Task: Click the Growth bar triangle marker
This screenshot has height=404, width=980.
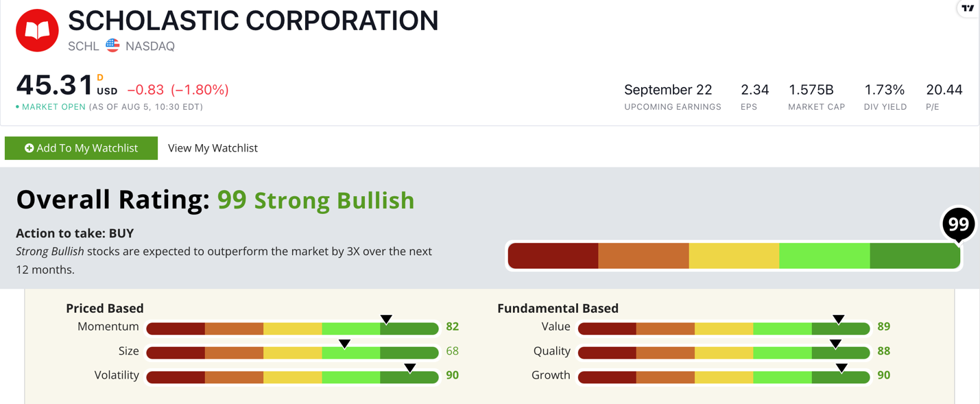Action: click(841, 368)
